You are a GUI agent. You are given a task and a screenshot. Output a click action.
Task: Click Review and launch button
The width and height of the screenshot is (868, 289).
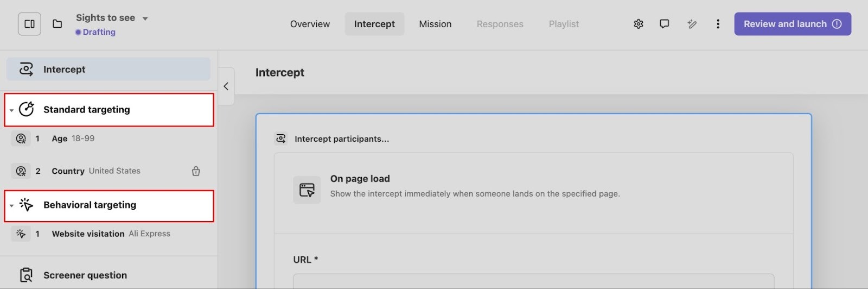792,24
